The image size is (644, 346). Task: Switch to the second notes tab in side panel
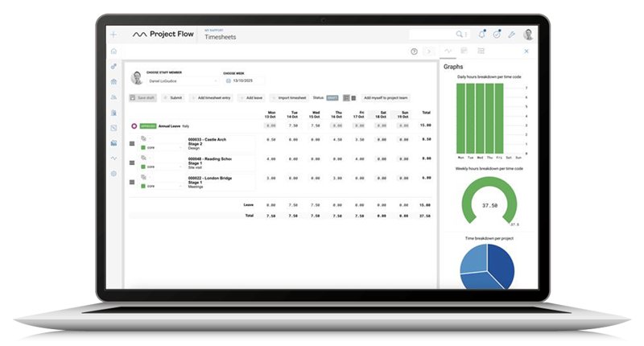(x=464, y=51)
